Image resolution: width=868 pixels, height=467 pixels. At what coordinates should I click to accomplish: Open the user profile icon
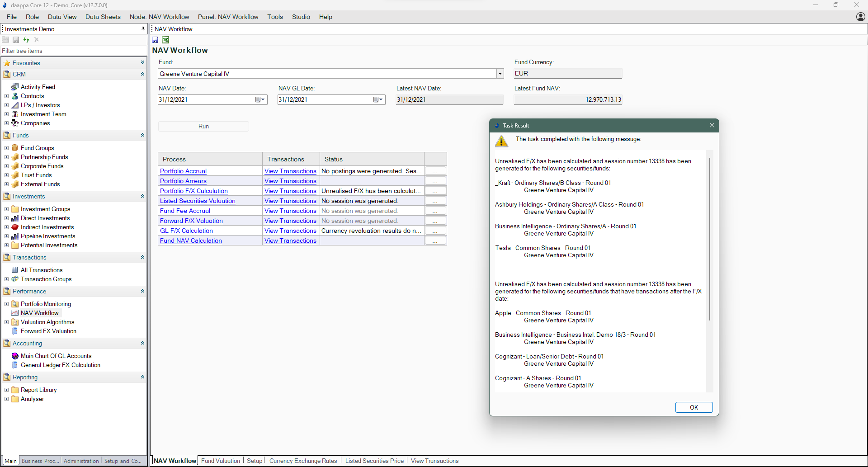(860, 17)
